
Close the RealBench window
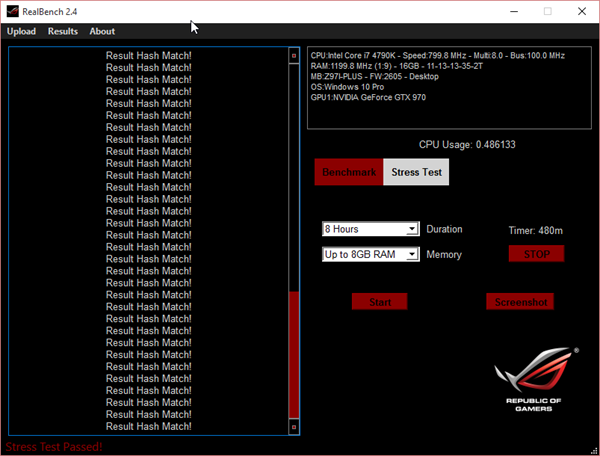[x=582, y=11]
